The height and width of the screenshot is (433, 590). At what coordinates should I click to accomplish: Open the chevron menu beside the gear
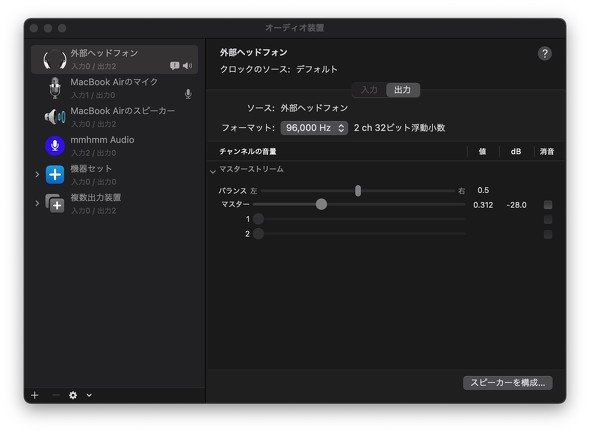[89, 395]
